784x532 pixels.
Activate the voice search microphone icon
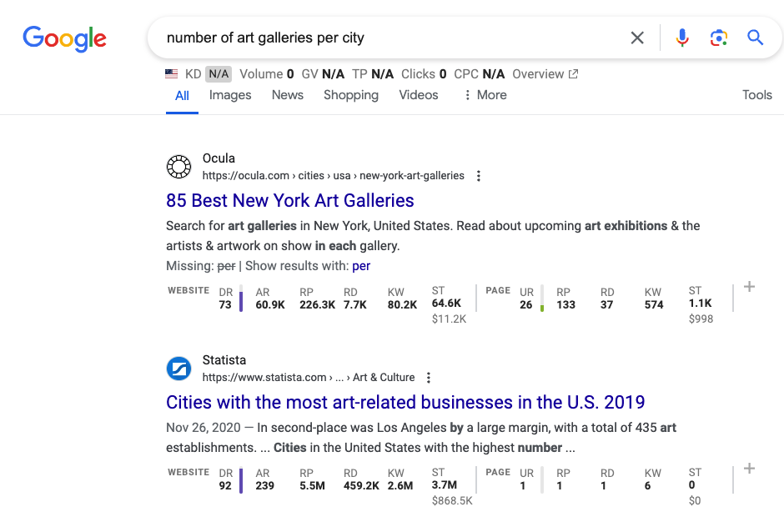pyautogui.click(x=682, y=38)
